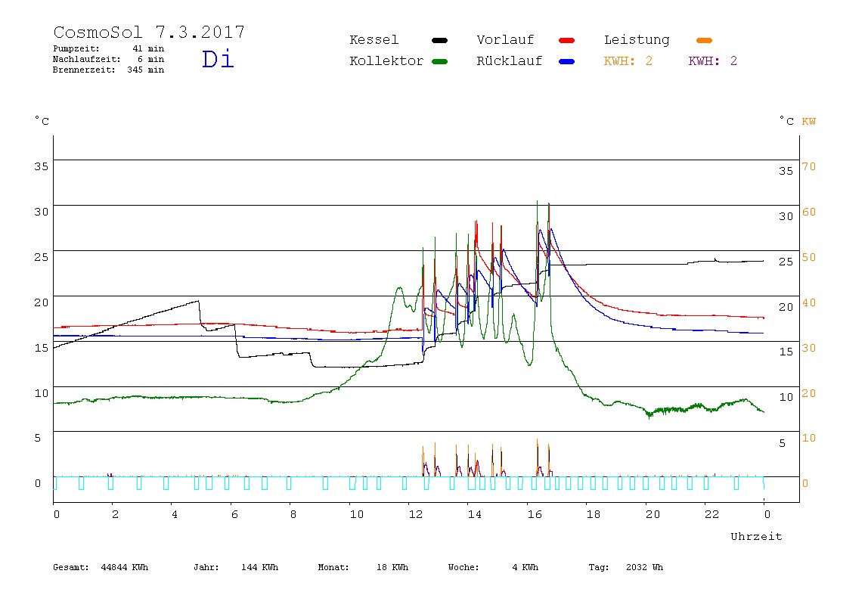Click the orange 'KW' axis unit label
Viewport: 868px width, 614px height.
(x=809, y=121)
